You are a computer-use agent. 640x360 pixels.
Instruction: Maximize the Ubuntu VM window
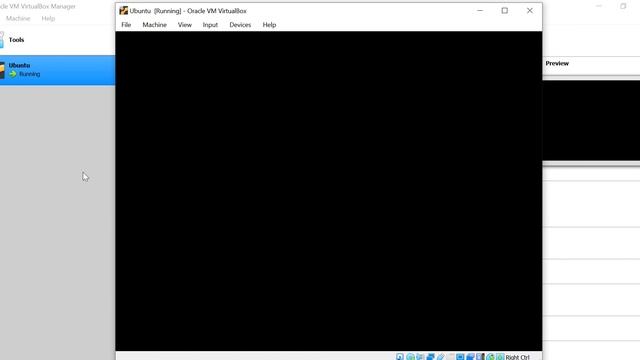click(x=505, y=11)
